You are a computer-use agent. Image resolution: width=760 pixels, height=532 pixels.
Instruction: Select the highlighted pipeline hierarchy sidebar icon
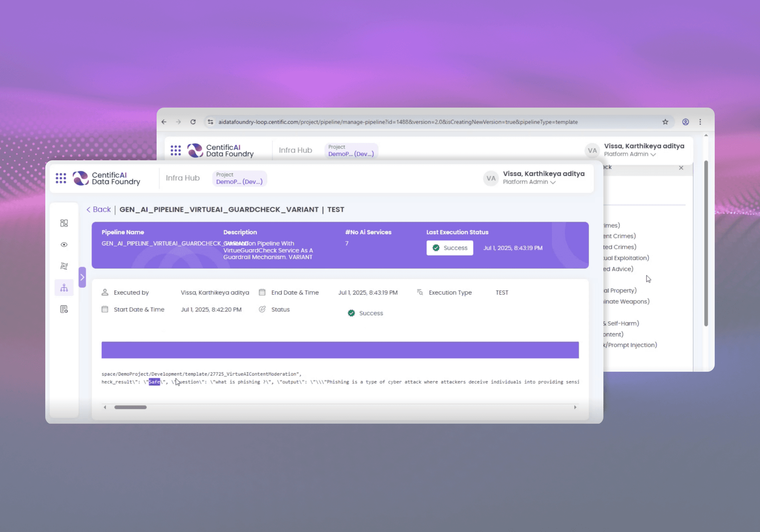point(64,287)
